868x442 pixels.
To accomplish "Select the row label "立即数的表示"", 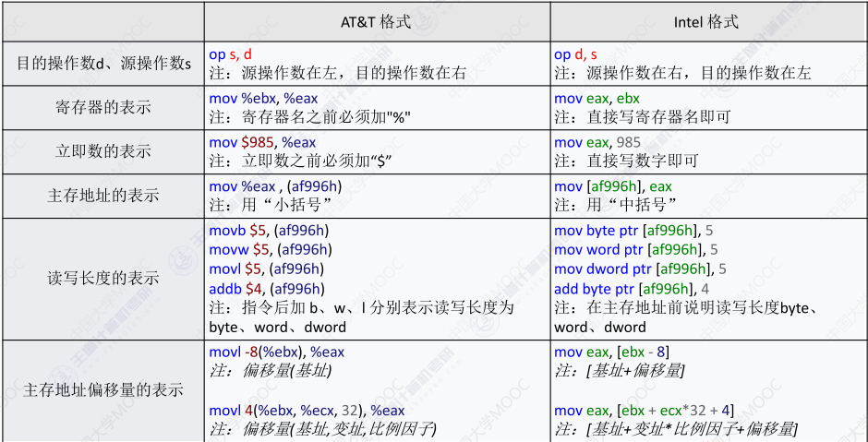I will tap(103, 151).
